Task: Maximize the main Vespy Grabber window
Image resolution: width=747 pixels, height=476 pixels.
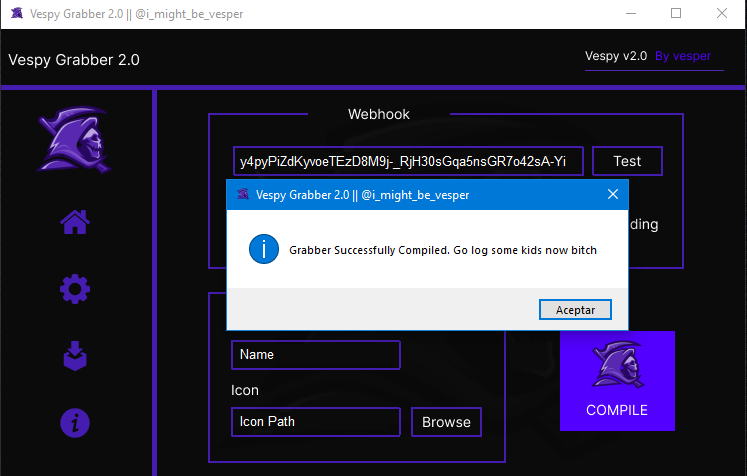Action: click(x=676, y=13)
